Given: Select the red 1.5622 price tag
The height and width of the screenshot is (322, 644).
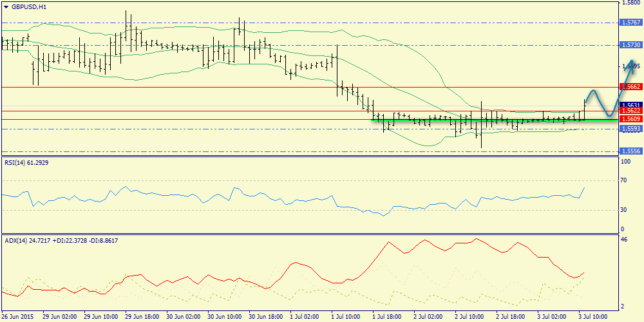Looking at the screenshot, I should coord(630,111).
